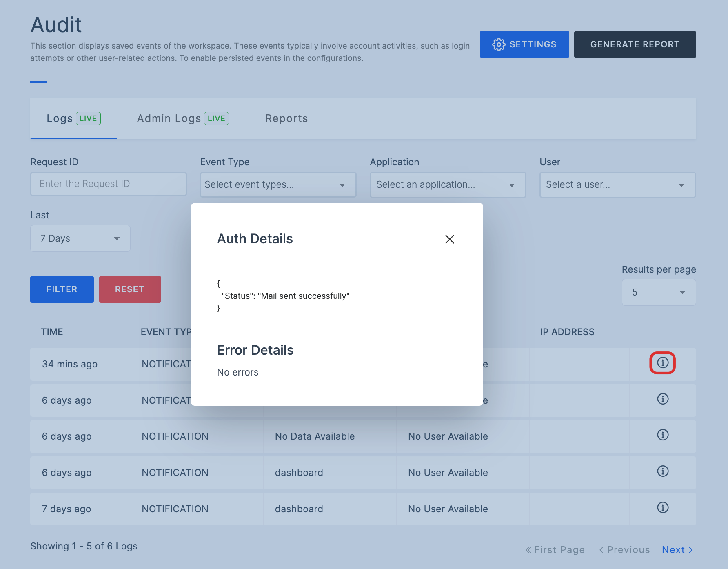Click the Previous page link
This screenshot has height=569, width=728.
click(x=624, y=550)
